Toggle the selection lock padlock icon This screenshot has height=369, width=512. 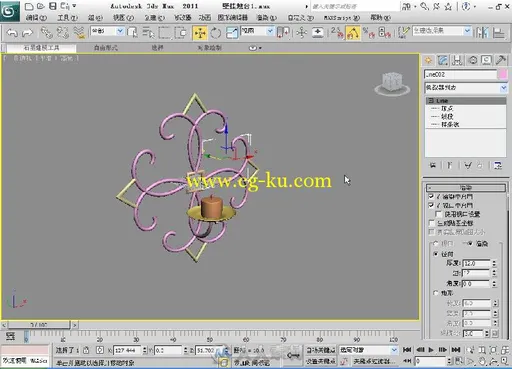coord(86,350)
